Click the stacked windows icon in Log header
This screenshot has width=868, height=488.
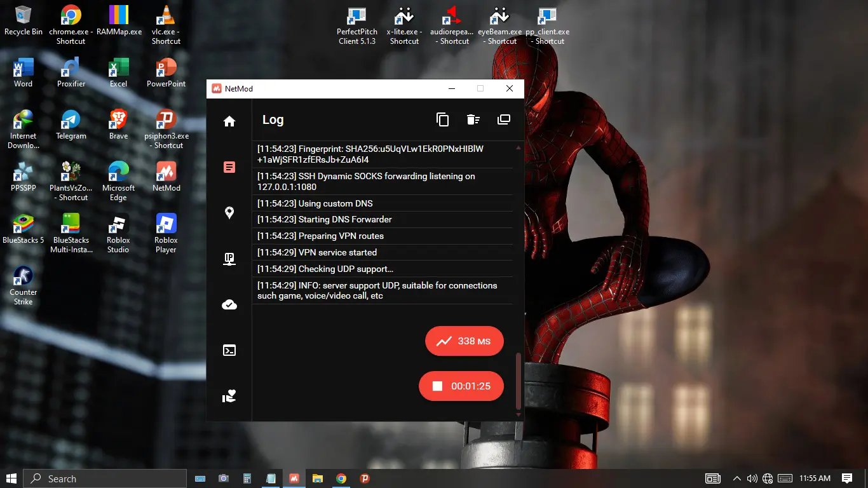coord(504,119)
